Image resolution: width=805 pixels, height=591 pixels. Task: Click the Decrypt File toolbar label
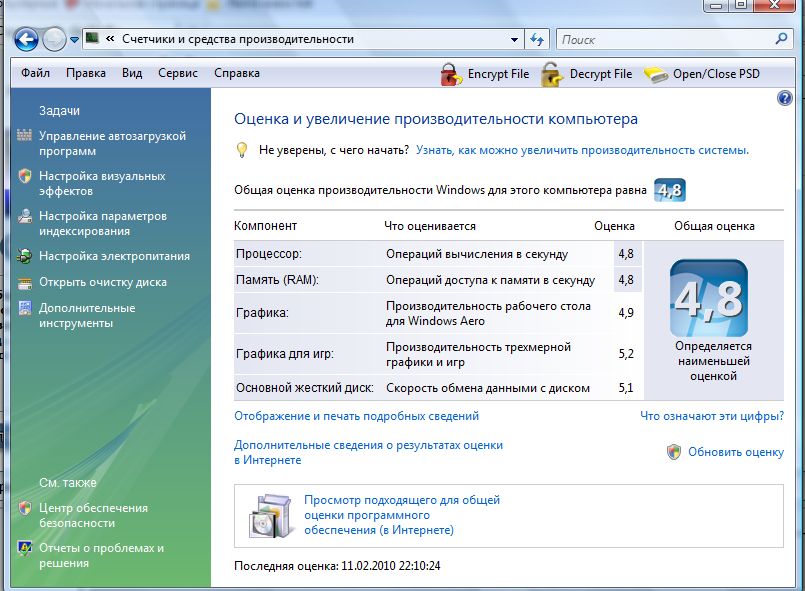pos(601,74)
